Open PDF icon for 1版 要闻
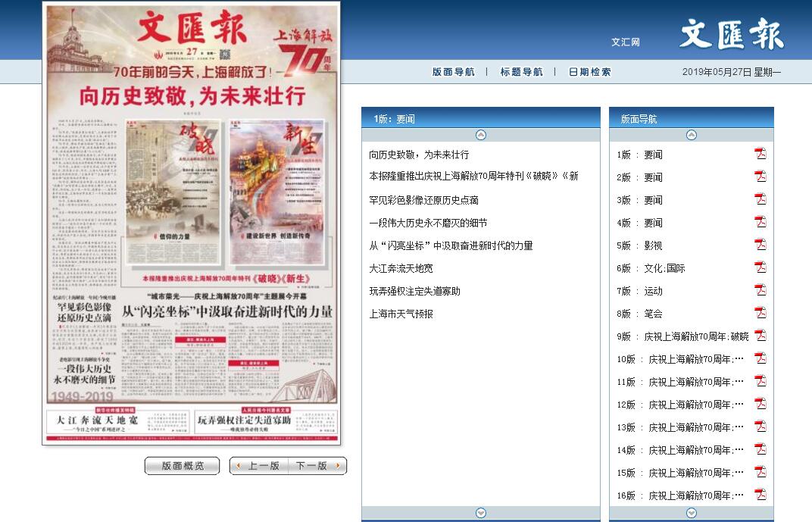The width and height of the screenshot is (812, 522). (x=760, y=154)
